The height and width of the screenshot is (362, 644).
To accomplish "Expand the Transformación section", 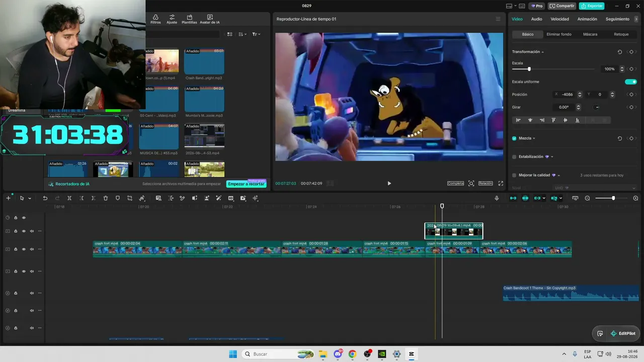I will (542, 52).
